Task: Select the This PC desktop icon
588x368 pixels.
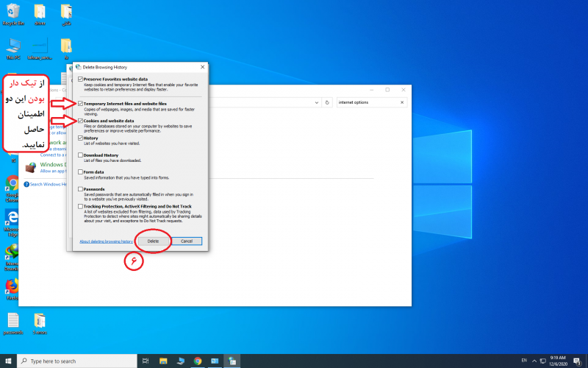Action: point(12,46)
